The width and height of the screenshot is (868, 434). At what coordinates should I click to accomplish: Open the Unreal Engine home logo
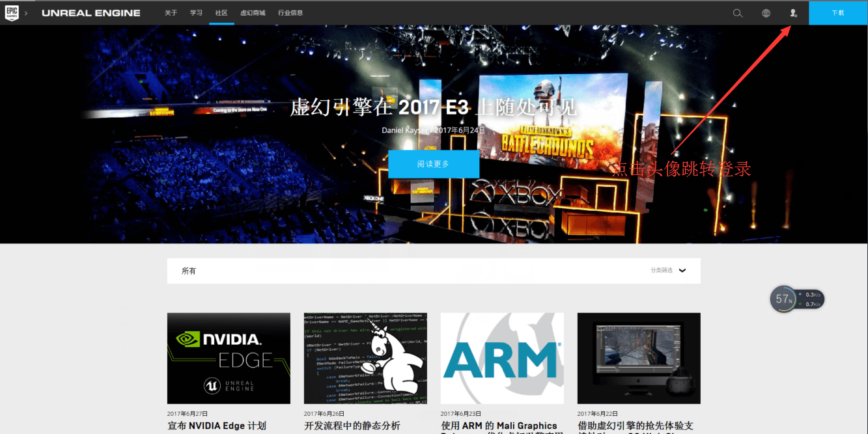click(x=91, y=13)
